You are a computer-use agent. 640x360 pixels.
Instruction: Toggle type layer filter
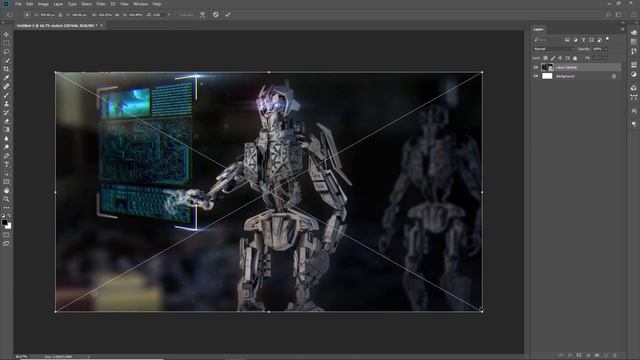(x=583, y=40)
